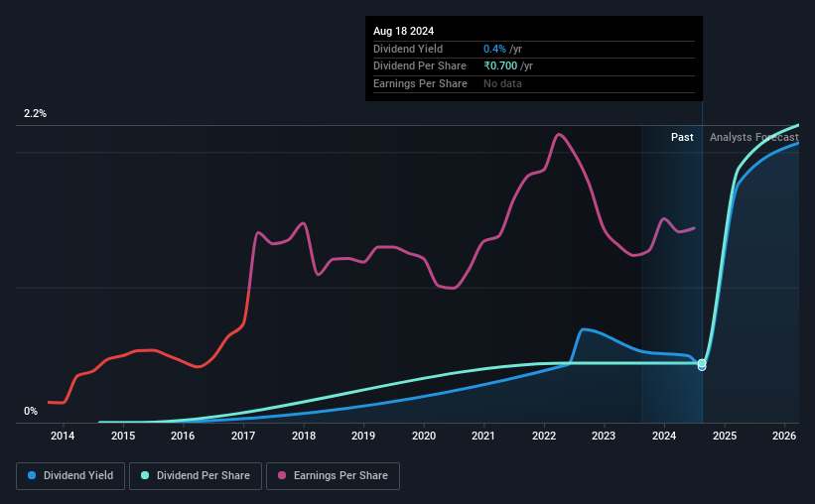This screenshot has height=504, width=815.
Task: Select the 2014 label on the x-axis
Action: click(x=63, y=436)
